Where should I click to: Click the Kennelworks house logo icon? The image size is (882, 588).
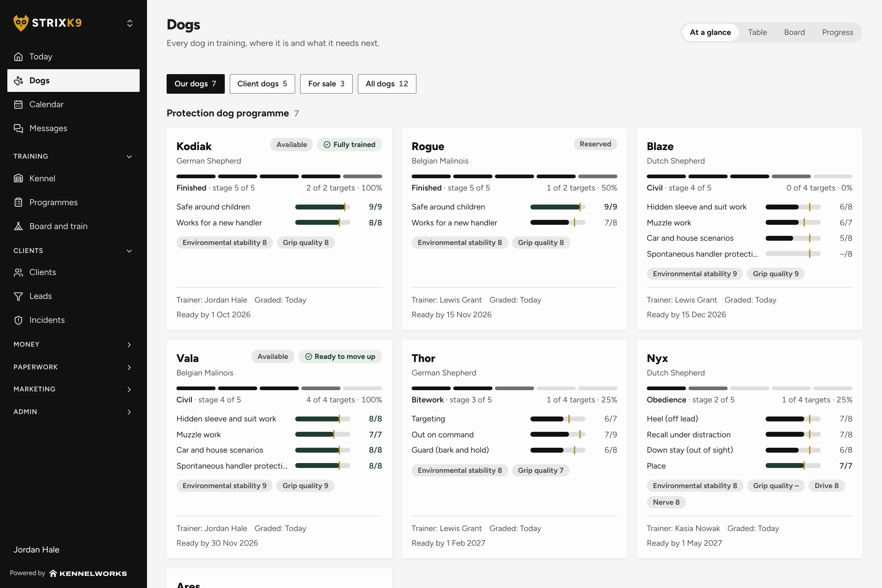click(x=53, y=573)
